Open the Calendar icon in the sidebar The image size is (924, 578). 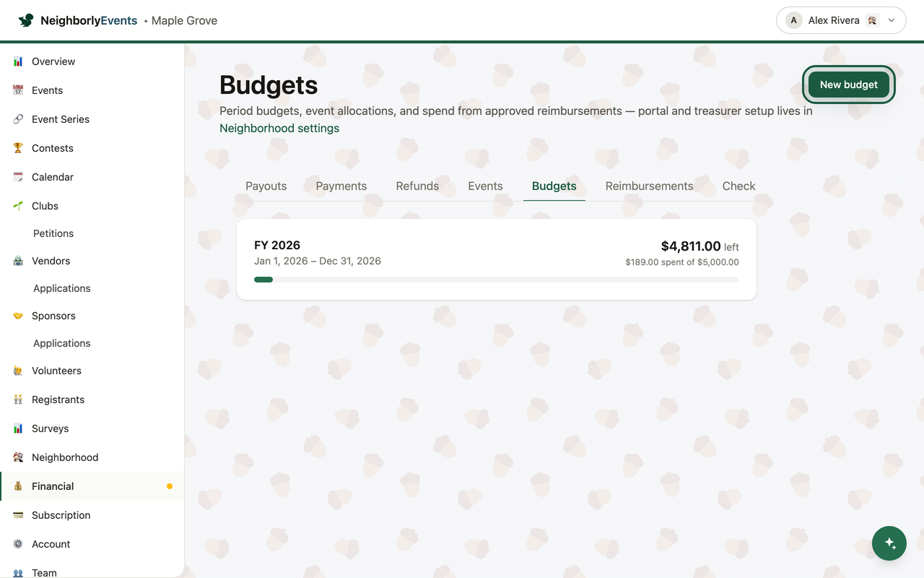click(x=18, y=177)
